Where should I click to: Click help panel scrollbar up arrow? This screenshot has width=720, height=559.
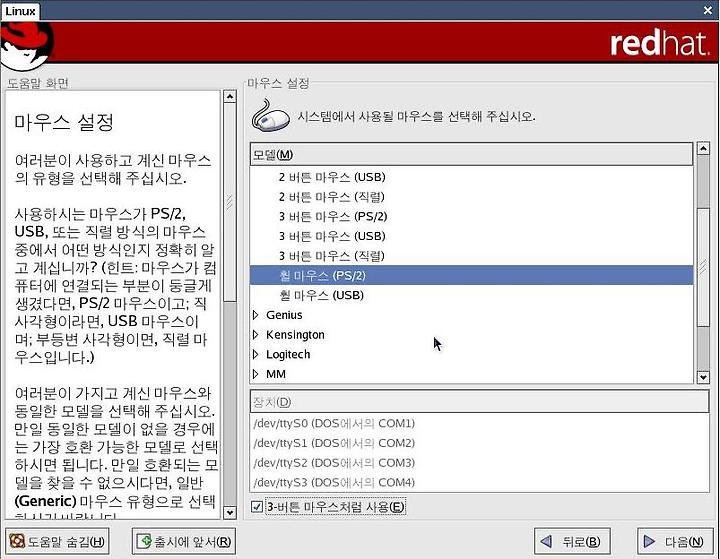click(x=230, y=96)
